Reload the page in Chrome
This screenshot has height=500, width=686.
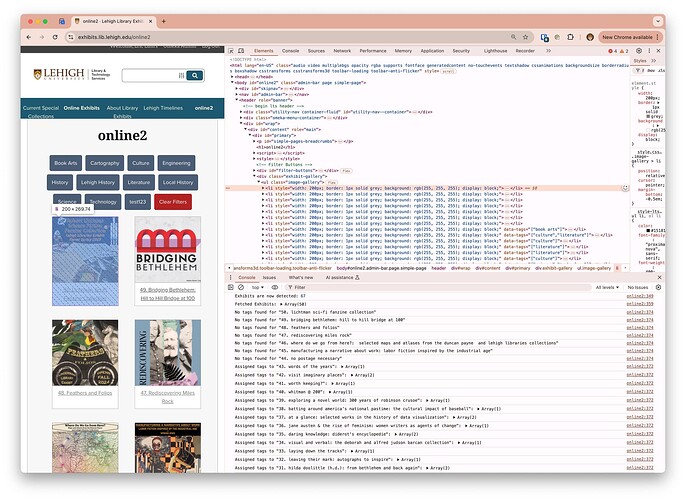coord(55,37)
